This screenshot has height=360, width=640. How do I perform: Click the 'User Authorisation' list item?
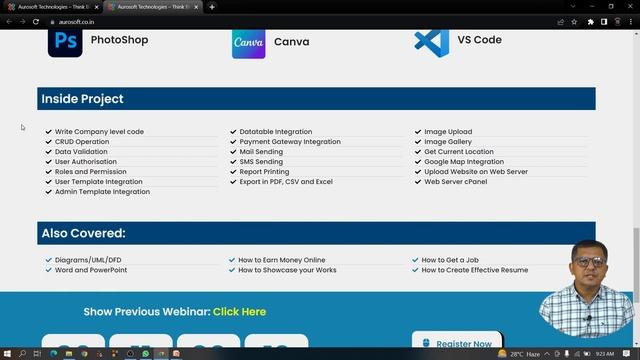click(x=86, y=162)
